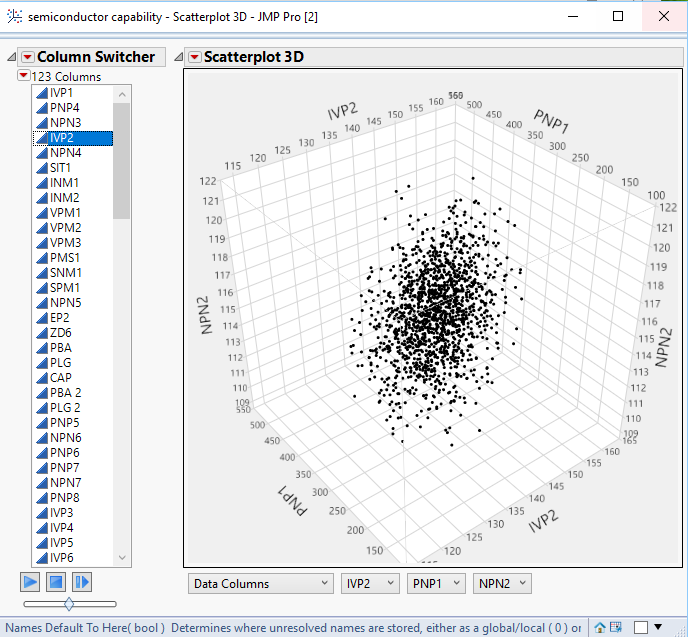688x637 pixels.
Task: Select the SIT1 column in the list
Action: click(61, 168)
